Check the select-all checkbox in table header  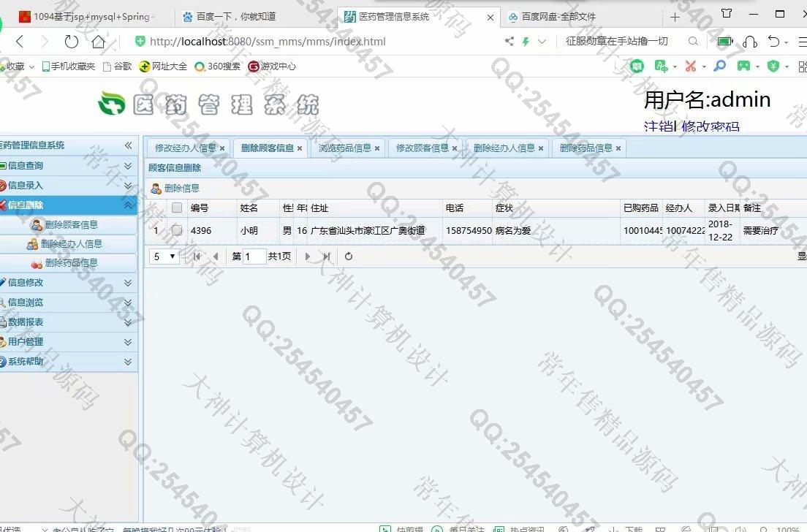click(177, 208)
